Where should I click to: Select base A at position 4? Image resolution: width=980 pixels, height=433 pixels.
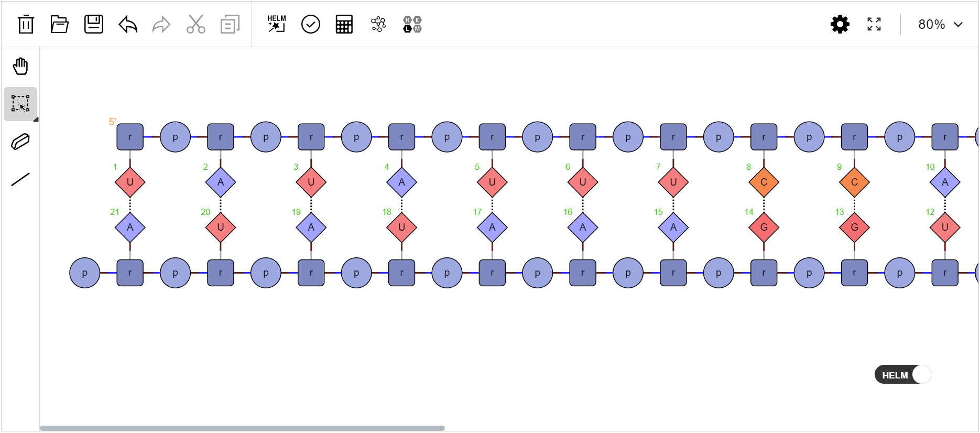tap(402, 182)
